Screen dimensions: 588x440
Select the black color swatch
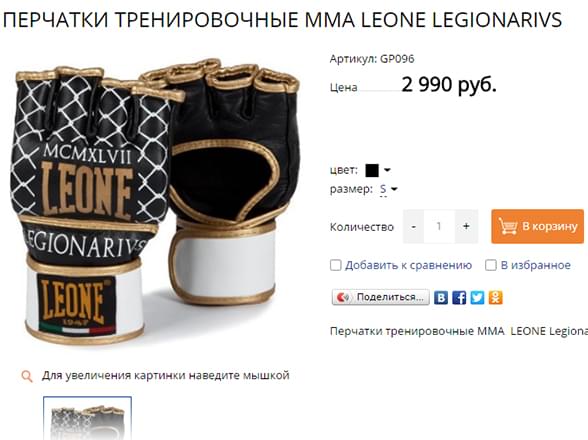click(372, 170)
